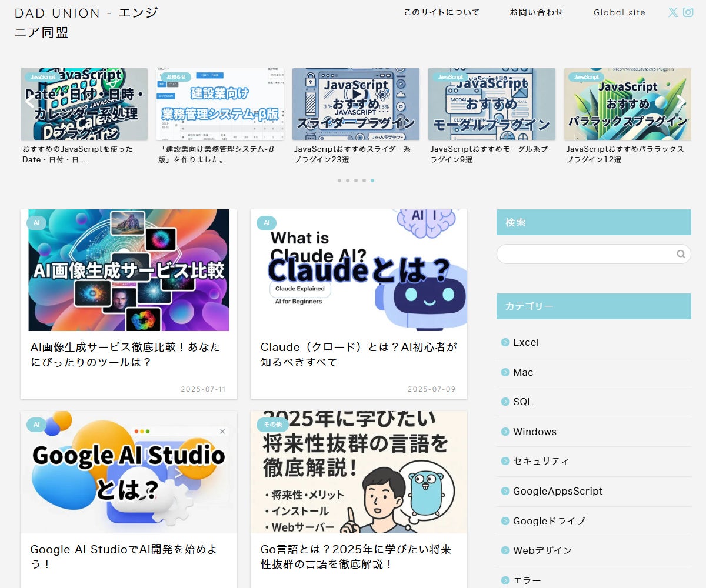Select the first carousel pagination dot

[339, 181]
